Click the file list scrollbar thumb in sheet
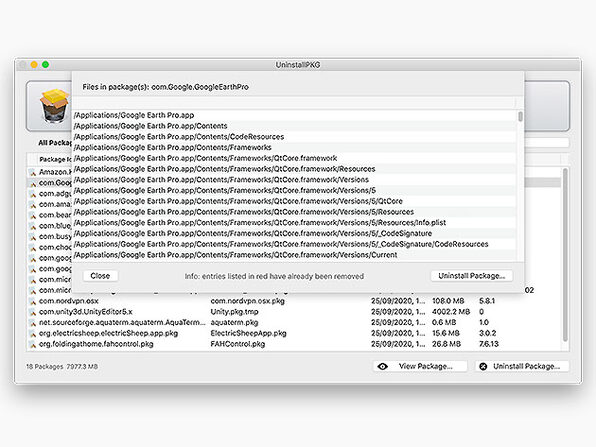The height and width of the screenshot is (447, 596). (520, 116)
